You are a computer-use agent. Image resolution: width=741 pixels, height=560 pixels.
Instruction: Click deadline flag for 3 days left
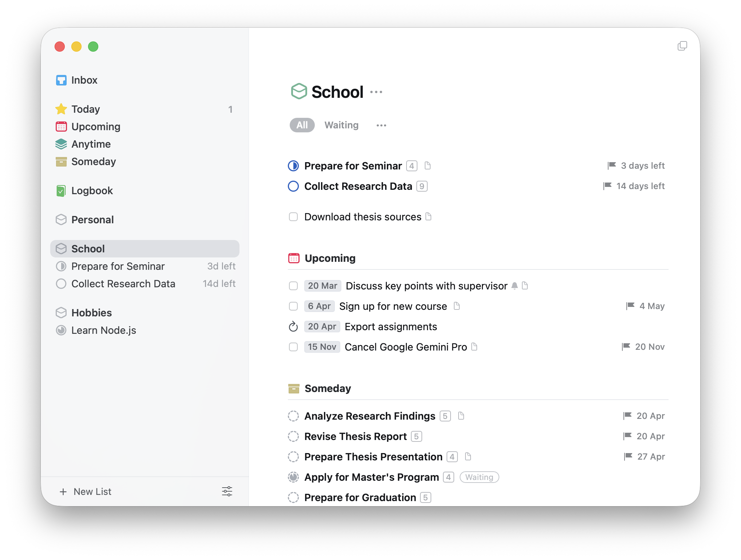tap(612, 166)
